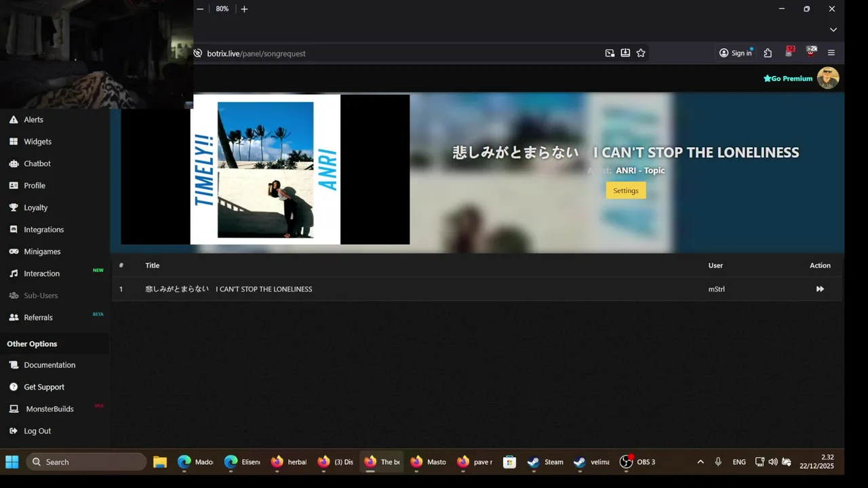Click the Interaction music note icon
The width and height of the screenshot is (868, 488).
pyautogui.click(x=14, y=274)
